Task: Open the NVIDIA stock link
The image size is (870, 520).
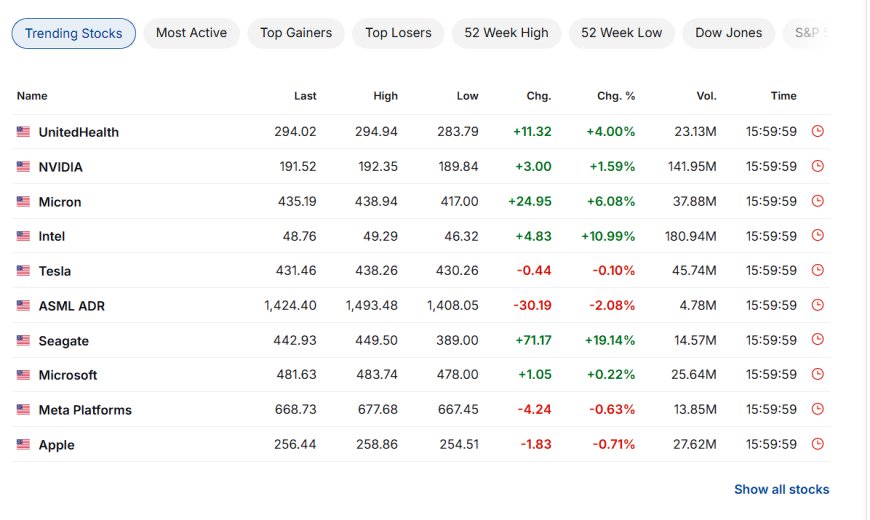Action: [60, 167]
